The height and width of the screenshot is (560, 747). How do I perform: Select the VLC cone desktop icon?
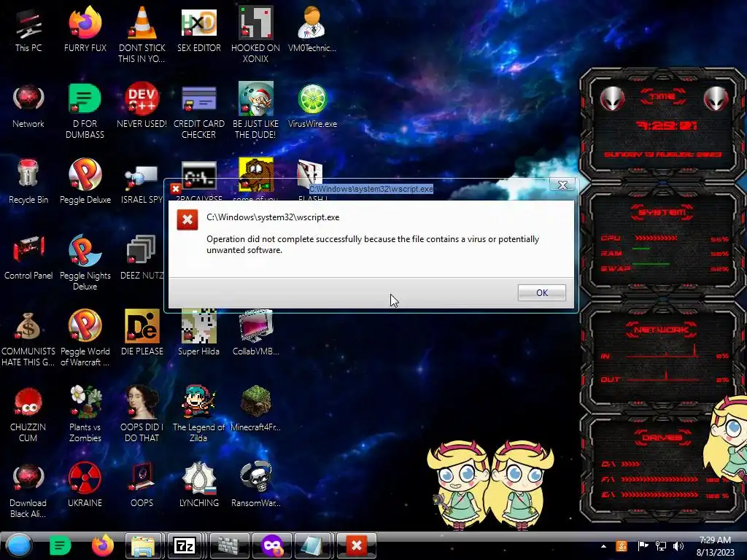[142, 34]
